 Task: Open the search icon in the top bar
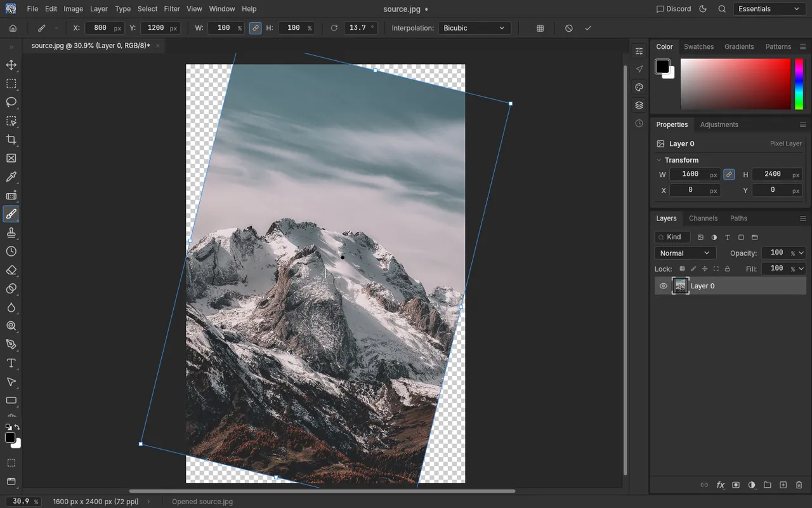point(722,9)
